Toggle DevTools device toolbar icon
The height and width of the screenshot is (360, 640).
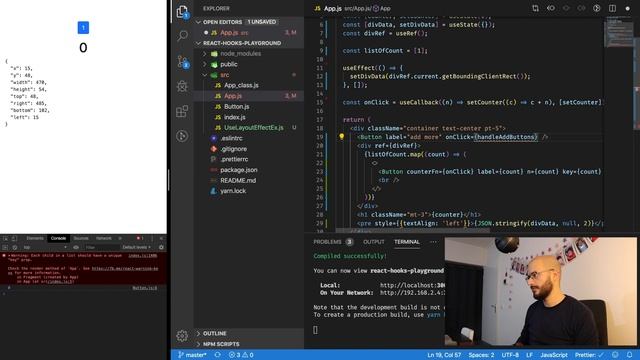pyautogui.click(x=14, y=238)
